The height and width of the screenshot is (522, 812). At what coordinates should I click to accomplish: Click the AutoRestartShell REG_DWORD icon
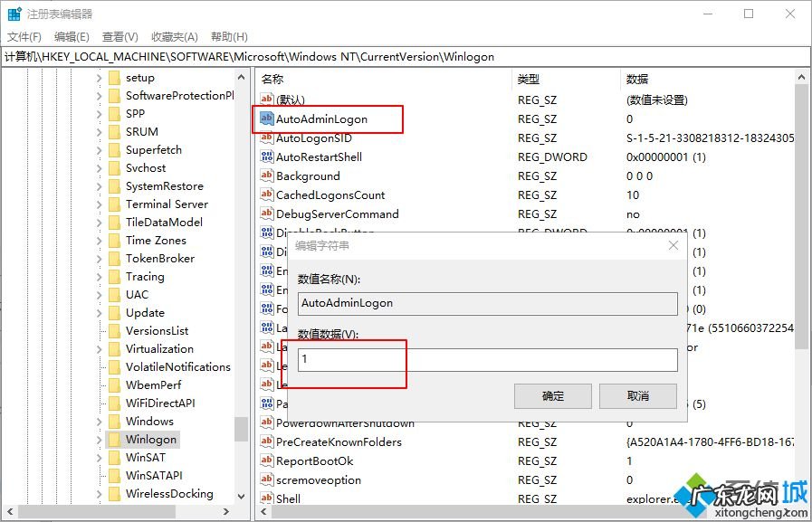coord(267,157)
